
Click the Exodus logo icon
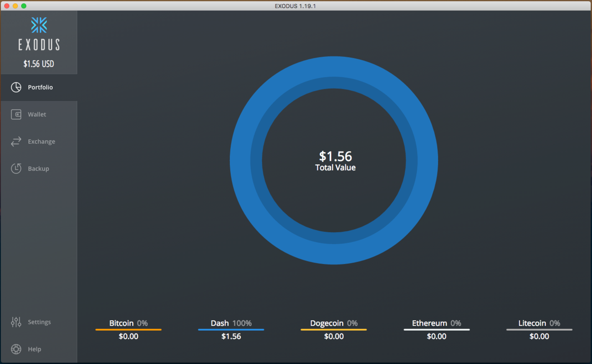point(39,25)
